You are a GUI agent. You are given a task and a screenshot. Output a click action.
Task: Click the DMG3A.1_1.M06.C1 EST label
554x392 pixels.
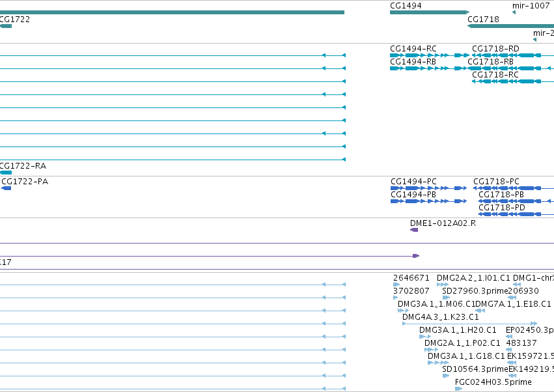(x=436, y=304)
